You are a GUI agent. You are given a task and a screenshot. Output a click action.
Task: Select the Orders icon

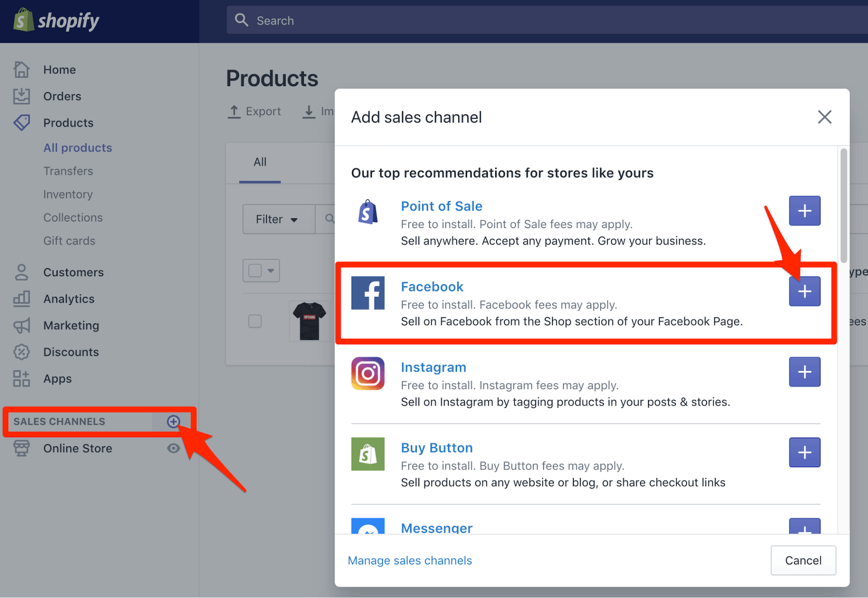coord(21,96)
